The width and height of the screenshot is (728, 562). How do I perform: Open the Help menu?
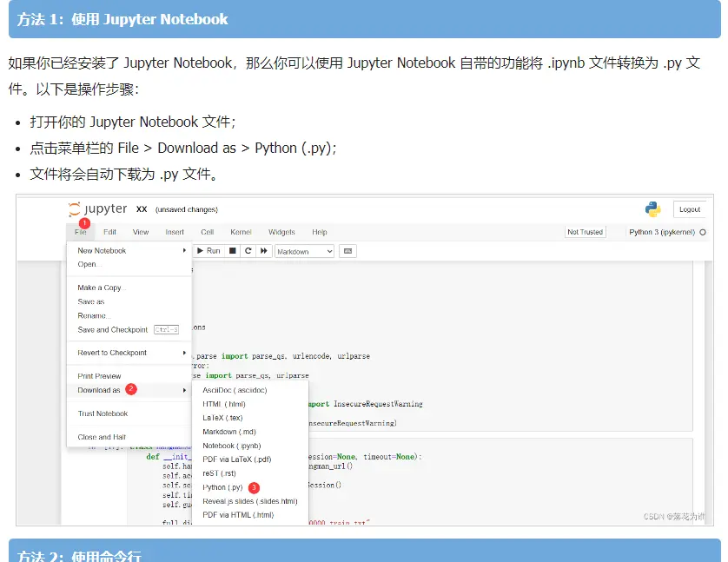(320, 232)
